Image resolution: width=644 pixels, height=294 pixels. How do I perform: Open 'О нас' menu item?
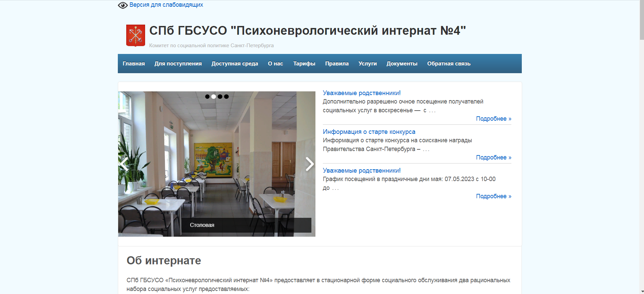coord(275,64)
